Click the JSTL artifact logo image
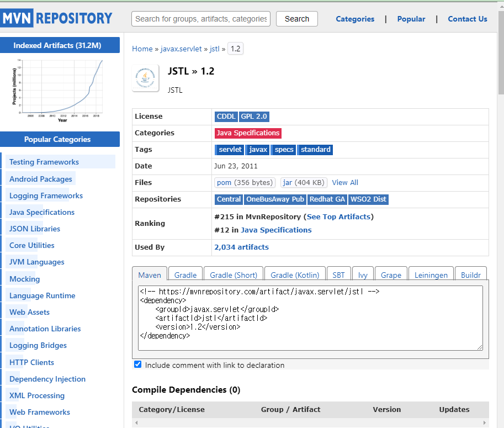Viewport: 504px width, 428px height. coord(145,78)
